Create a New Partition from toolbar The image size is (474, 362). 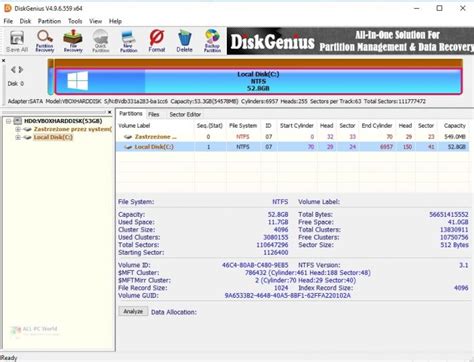pos(128,41)
